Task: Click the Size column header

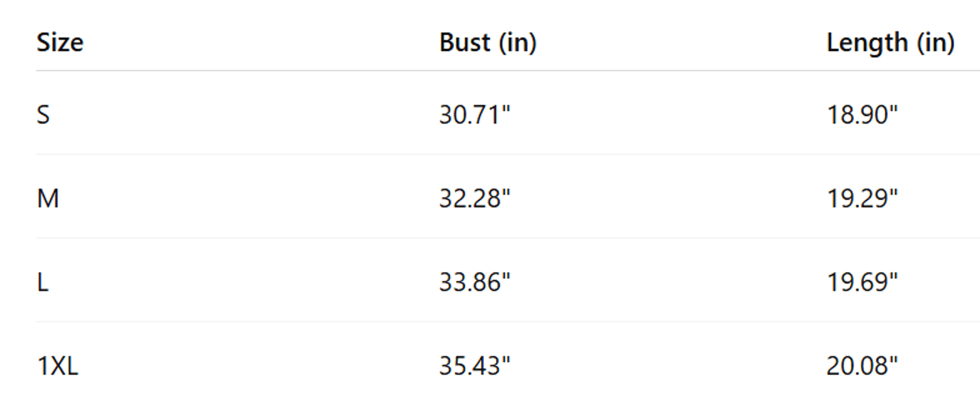Action: [x=60, y=42]
